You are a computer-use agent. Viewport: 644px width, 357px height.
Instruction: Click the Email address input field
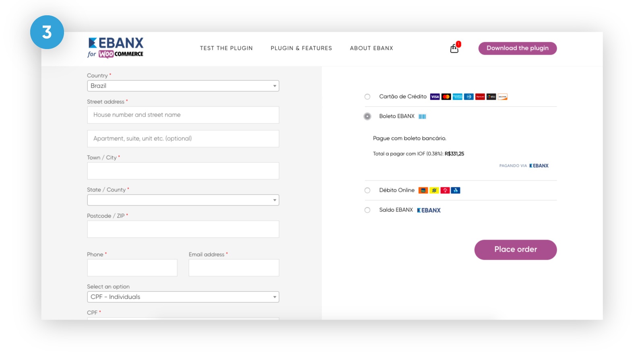point(234,268)
